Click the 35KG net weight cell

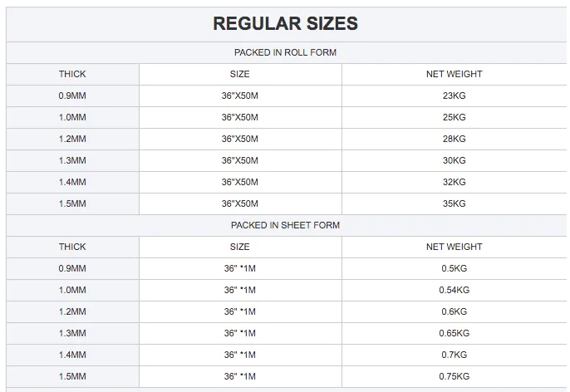click(x=454, y=203)
